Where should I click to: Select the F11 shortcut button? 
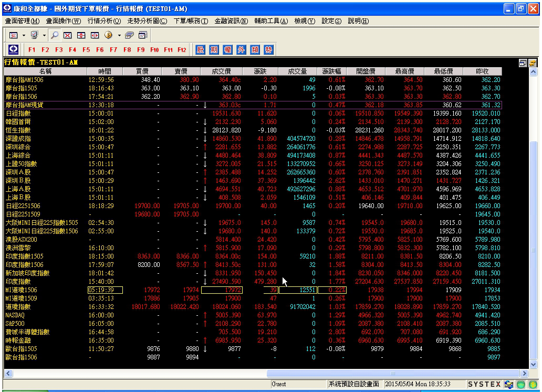tap(169, 50)
